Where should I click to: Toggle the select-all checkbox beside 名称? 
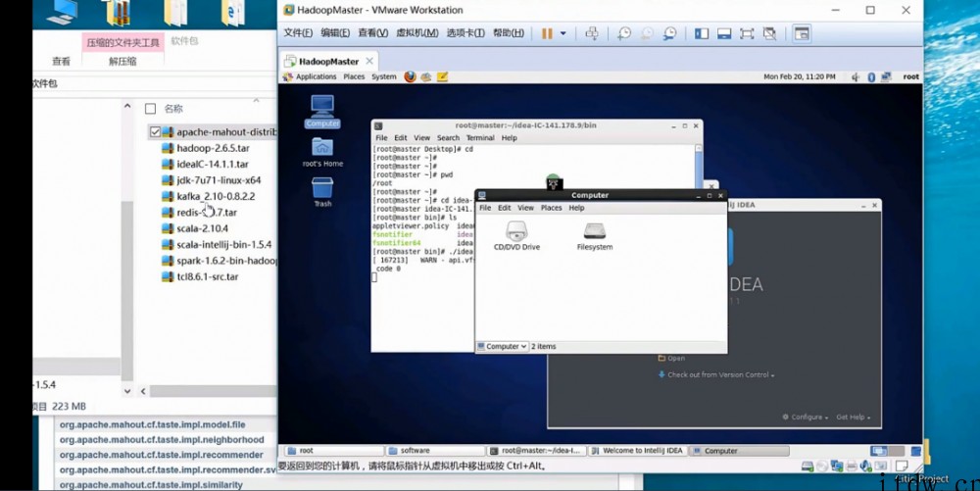150,109
